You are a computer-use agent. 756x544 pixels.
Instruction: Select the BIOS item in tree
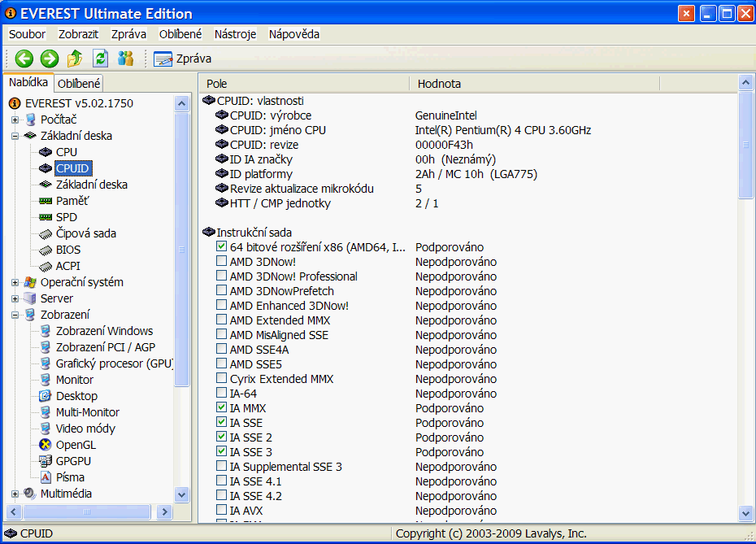(67, 250)
